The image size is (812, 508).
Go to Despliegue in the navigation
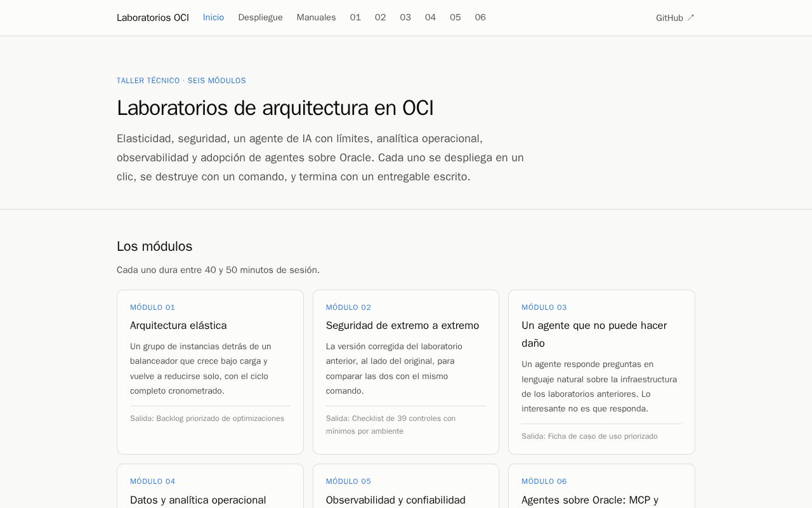pos(260,17)
